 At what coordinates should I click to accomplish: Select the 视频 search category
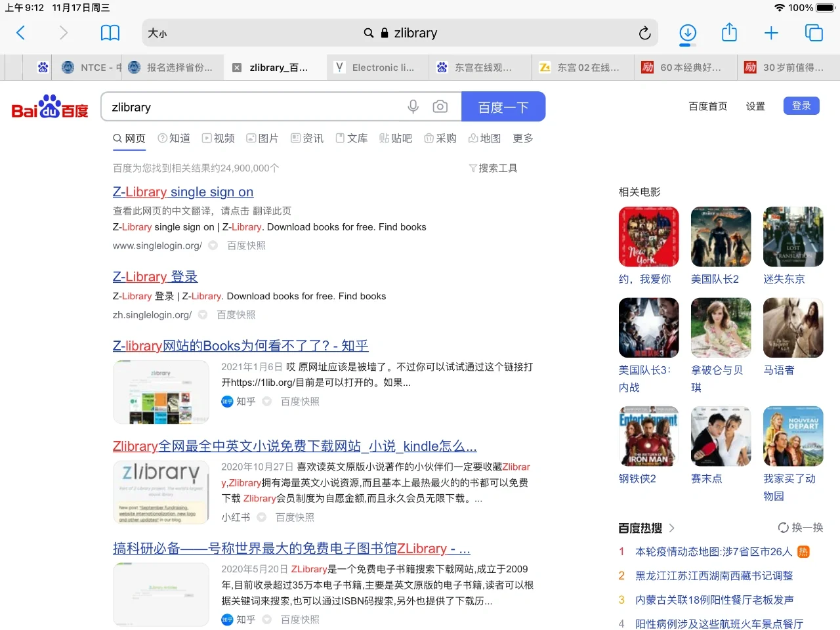point(218,138)
